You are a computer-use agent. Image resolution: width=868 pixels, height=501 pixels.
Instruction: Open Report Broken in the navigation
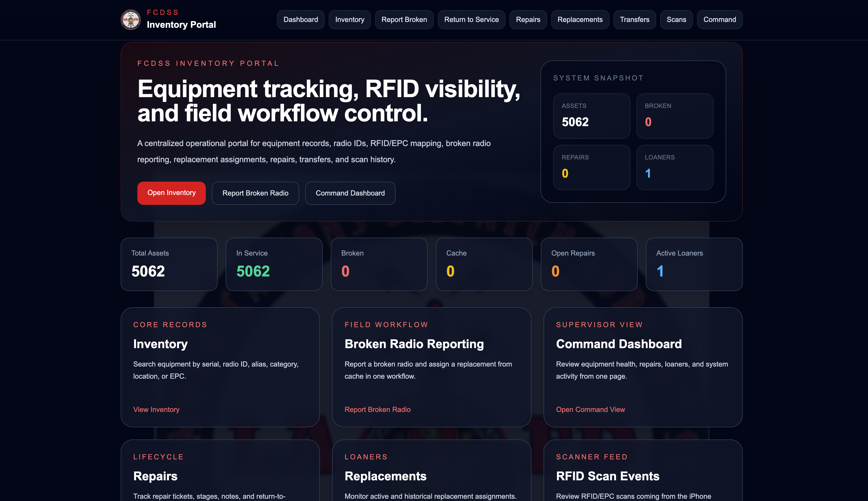(x=404, y=20)
